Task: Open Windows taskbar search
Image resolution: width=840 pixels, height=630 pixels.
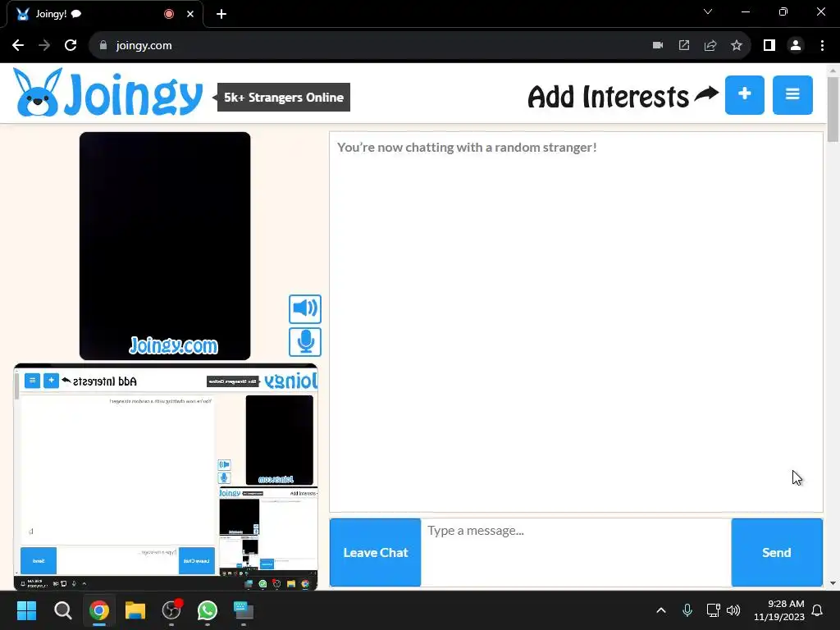Action: (x=62, y=610)
